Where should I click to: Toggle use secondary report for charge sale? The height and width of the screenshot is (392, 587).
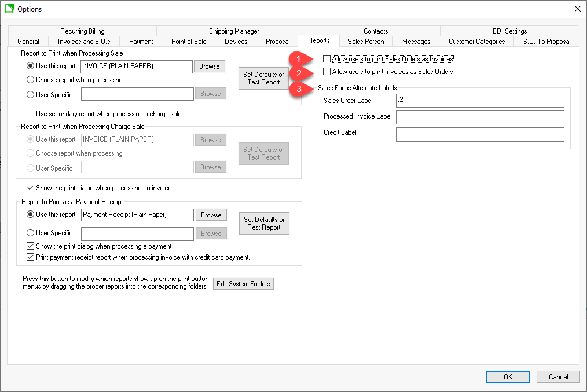(31, 114)
